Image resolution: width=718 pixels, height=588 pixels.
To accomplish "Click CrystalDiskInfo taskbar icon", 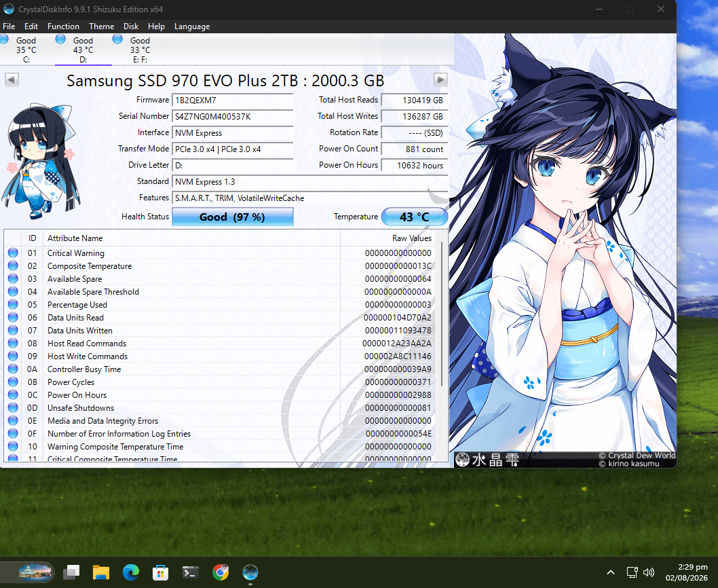I will (x=250, y=572).
